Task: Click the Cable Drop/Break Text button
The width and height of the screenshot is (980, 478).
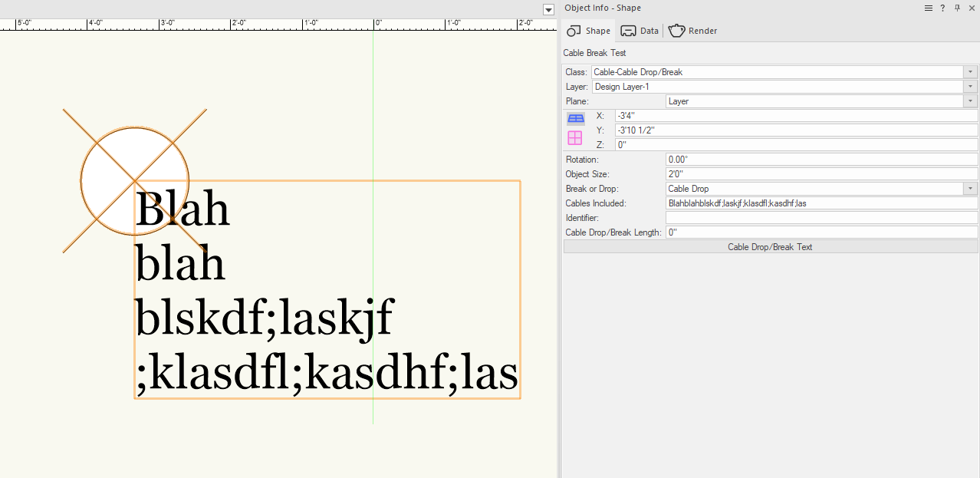Action: (770, 247)
